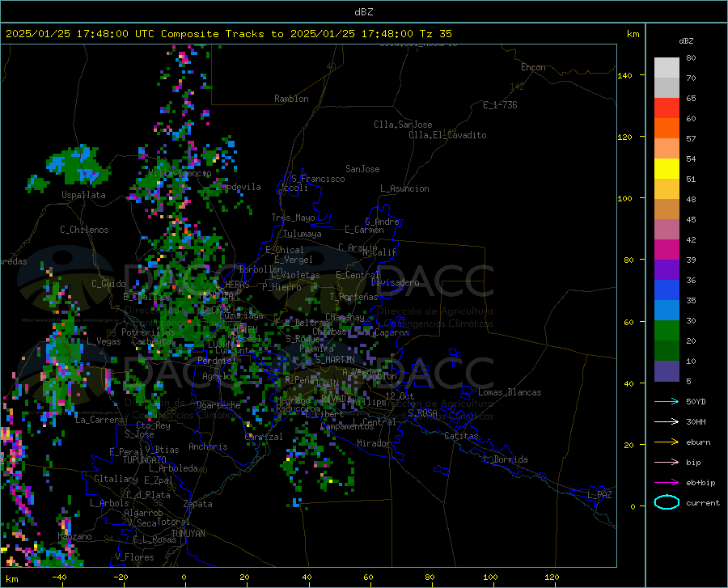Click the Mirador place label
The image size is (728, 588).
point(373,443)
